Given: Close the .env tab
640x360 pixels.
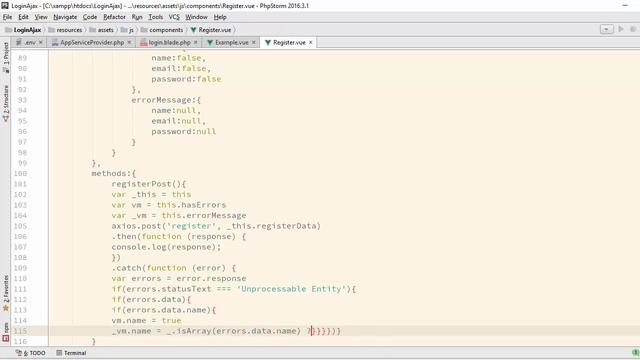Looking at the screenshot, I should click(41, 42).
